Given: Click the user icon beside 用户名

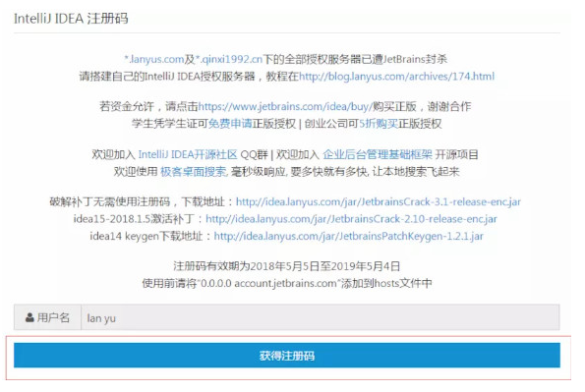Looking at the screenshot, I should pyautogui.click(x=29, y=317).
